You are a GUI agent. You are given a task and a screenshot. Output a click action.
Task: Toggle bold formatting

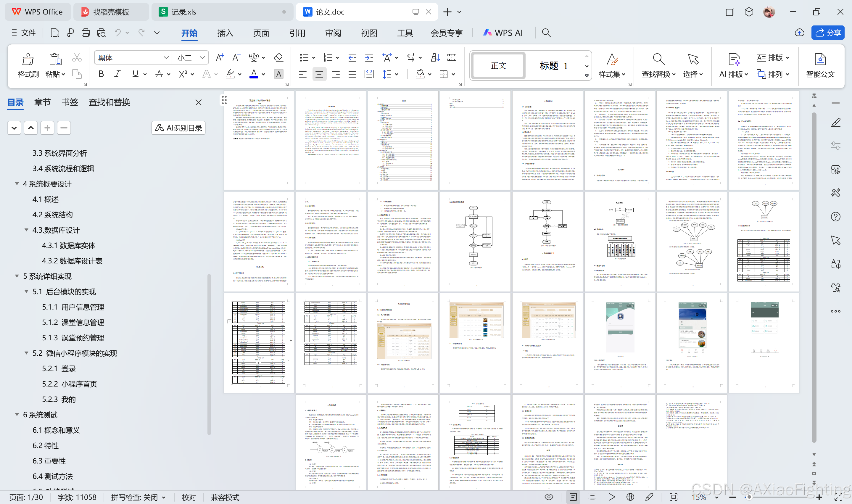click(101, 74)
